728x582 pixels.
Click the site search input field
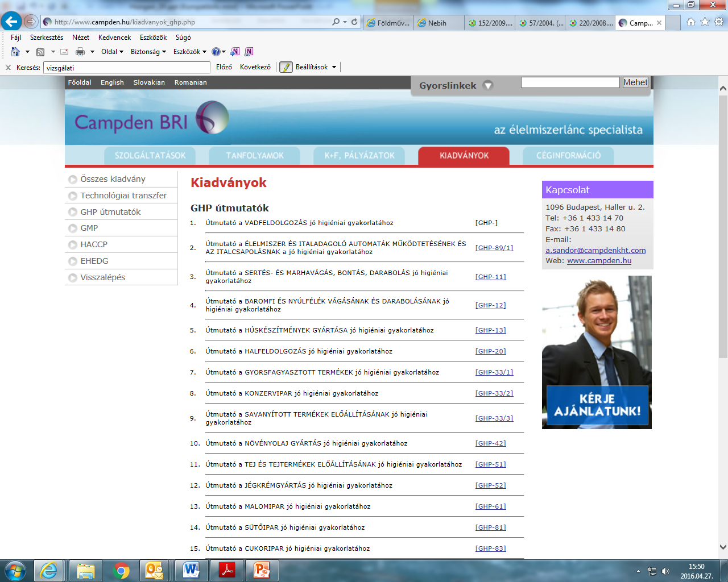(x=570, y=82)
